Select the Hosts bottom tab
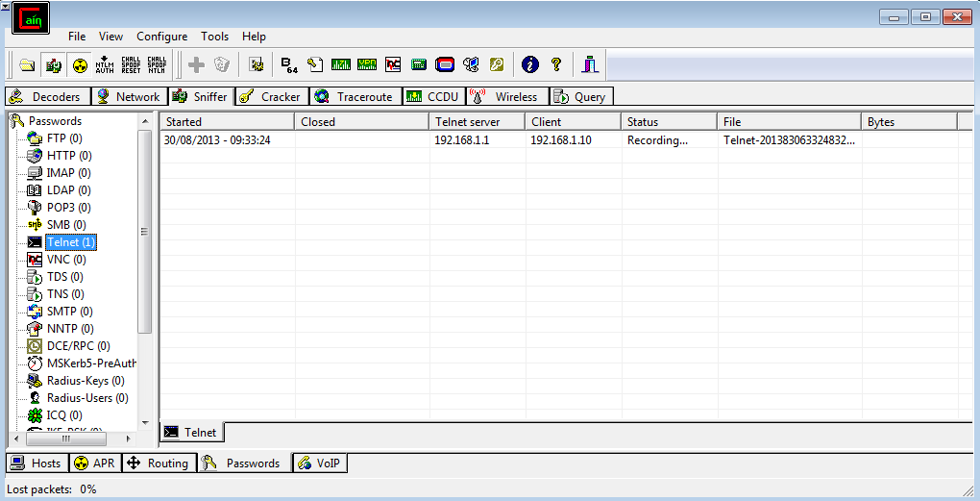The height and width of the screenshot is (501, 980). [37, 463]
